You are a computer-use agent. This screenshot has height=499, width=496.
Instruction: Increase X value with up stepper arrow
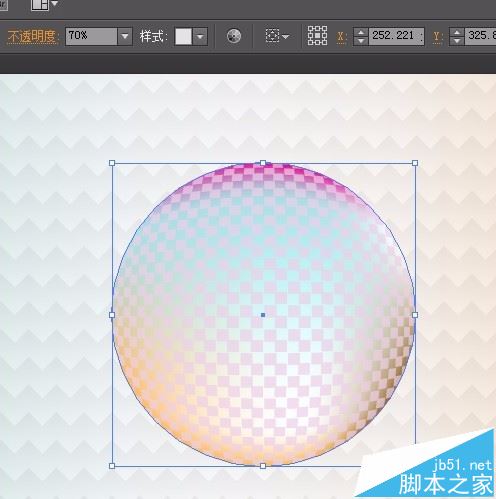coord(361,32)
